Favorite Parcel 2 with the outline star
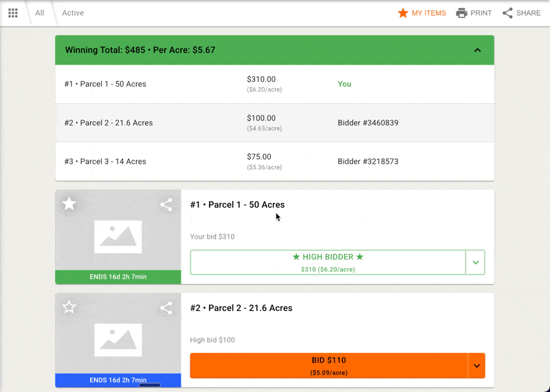Image resolution: width=550 pixels, height=392 pixels. click(x=69, y=307)
